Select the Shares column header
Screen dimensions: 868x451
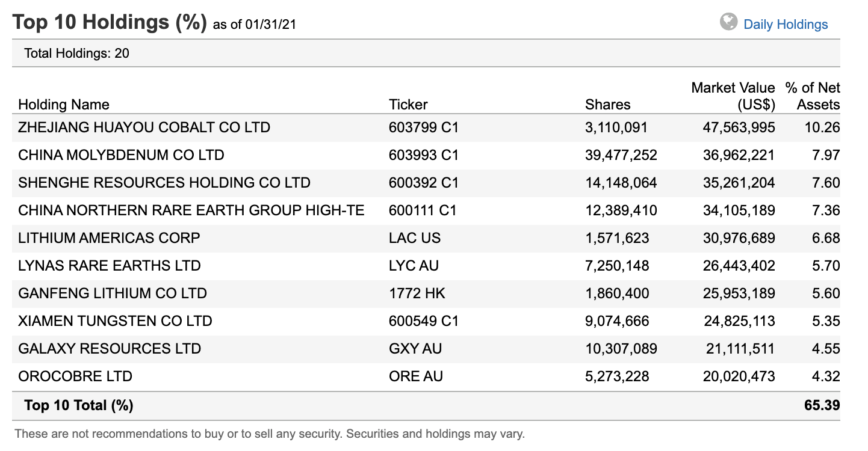608,105
